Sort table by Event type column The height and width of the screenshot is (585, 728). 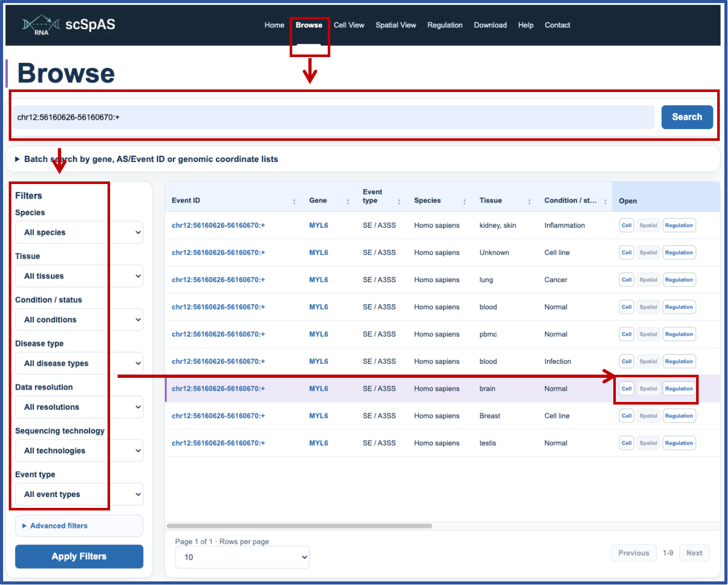[x=399, y=202]
